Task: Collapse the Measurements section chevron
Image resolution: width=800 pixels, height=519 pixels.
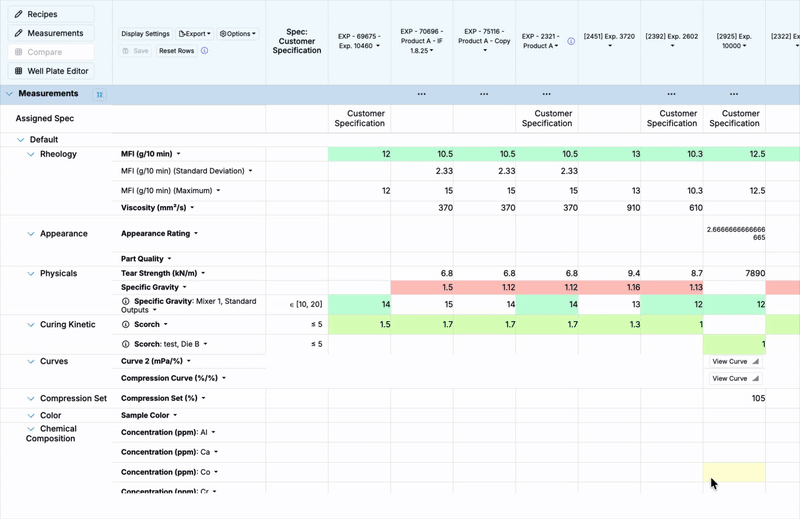Action: pos(9,94)
